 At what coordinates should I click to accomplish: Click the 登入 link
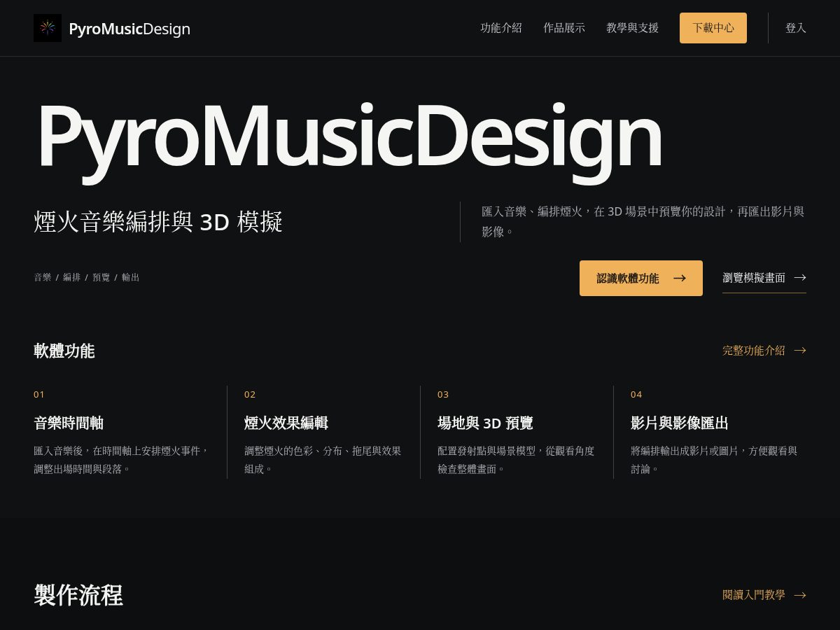[796, 28]
